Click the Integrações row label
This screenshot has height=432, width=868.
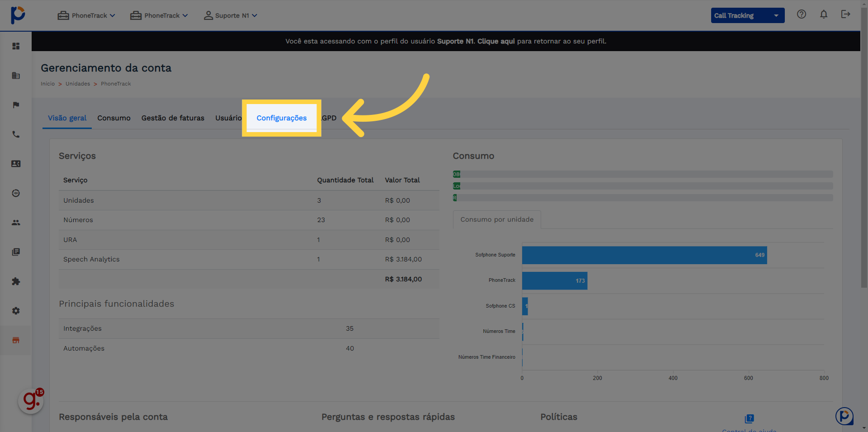82,328
